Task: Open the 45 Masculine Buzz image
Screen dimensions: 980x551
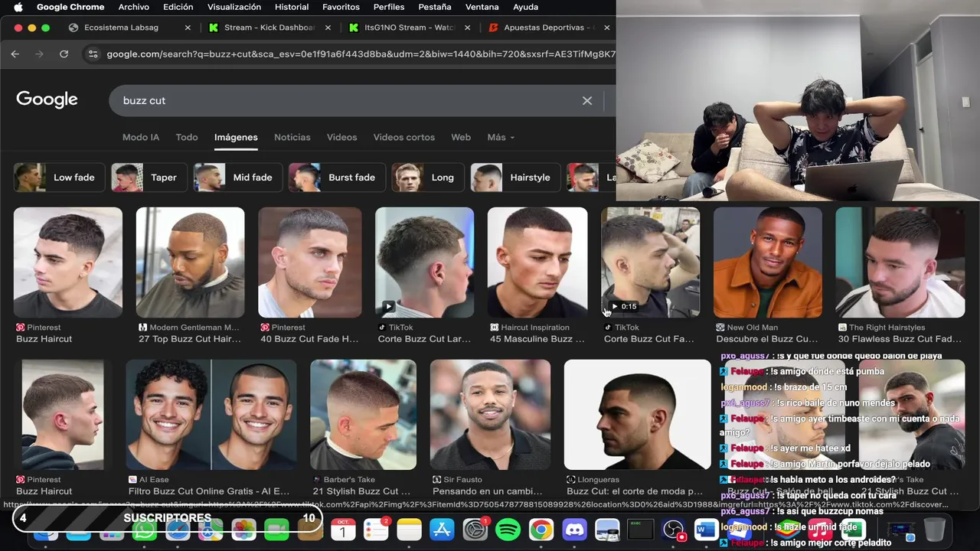Action: [537, 262]
